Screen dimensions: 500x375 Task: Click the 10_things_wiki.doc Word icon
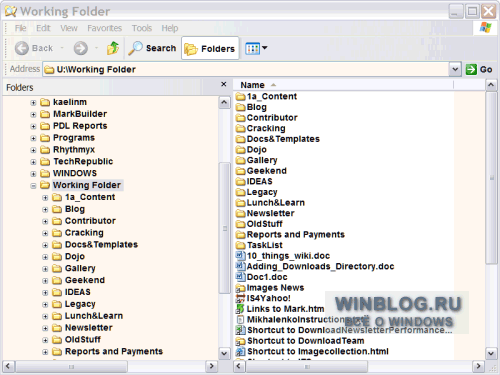(x=240, y=256)
